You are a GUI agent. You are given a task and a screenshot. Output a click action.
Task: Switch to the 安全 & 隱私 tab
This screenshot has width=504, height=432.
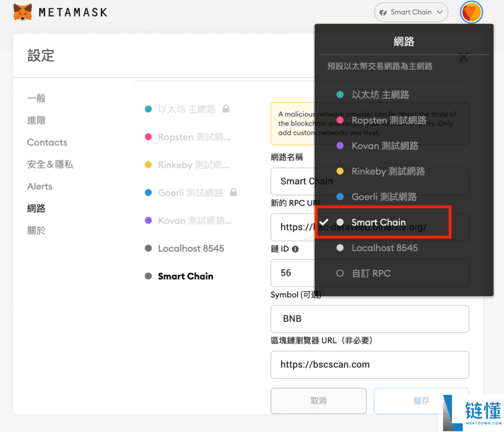coord(50,164)
